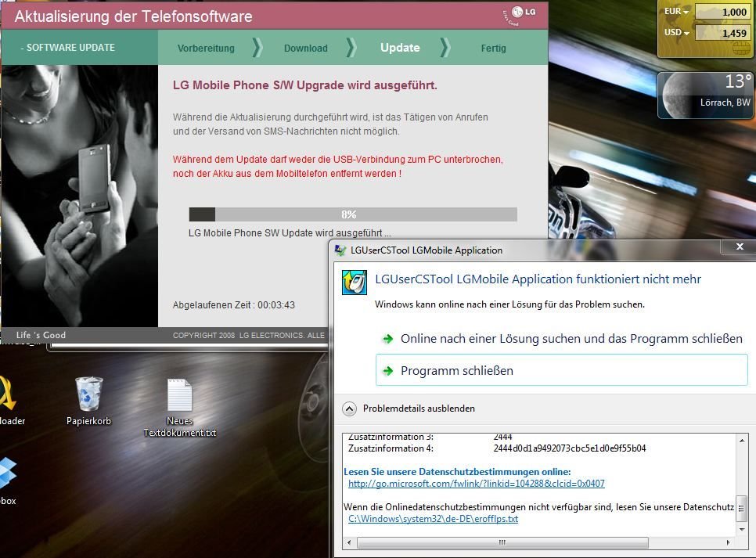756x558 pixels.
Task: Click the Abgelaufenen Zeit 00:03:43 text
Action: [234, 304]
